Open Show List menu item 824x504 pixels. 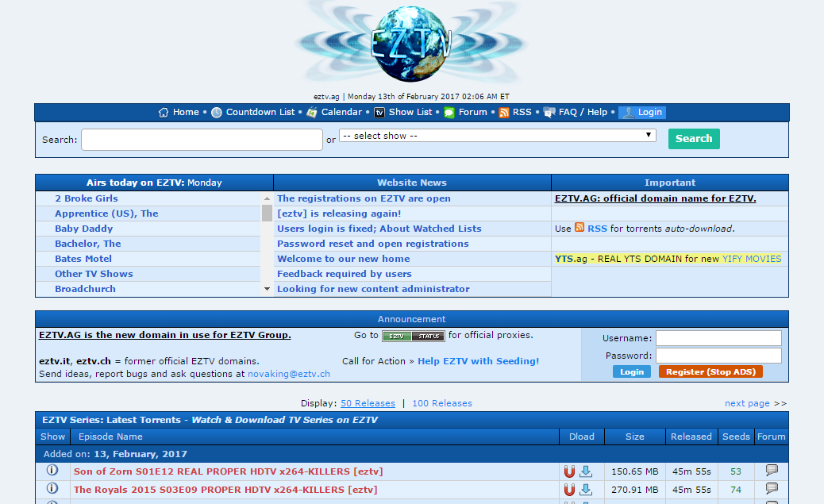410,112
